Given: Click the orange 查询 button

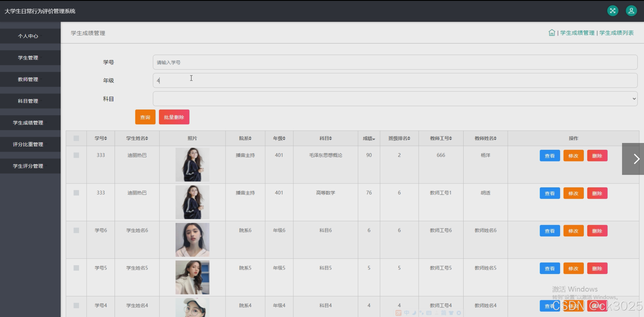Looking at the screenshot, I should point(145,117).
